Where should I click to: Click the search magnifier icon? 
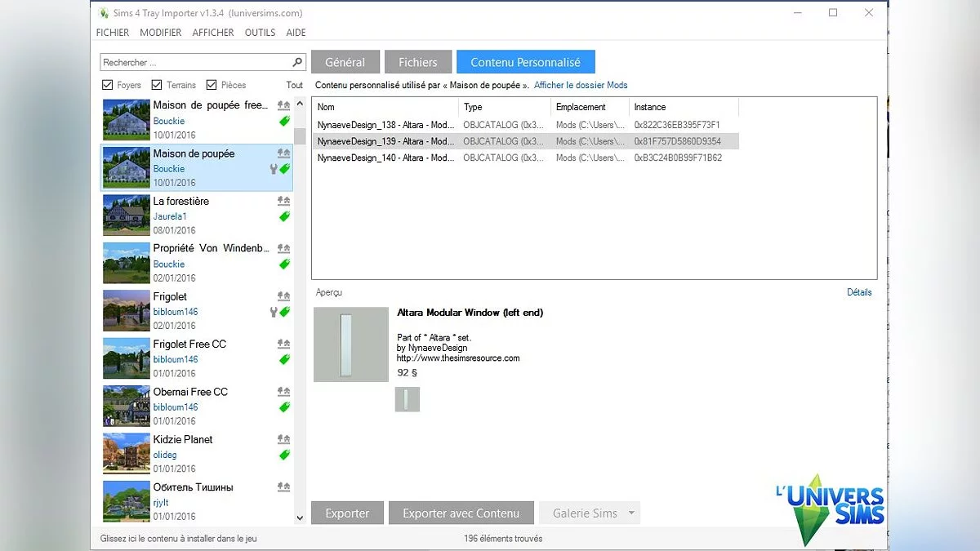click(x=298, y=61)
